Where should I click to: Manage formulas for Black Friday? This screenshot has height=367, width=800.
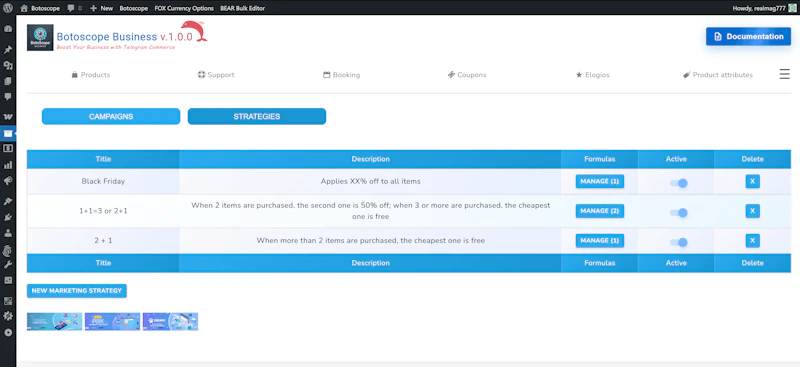click(599, 181)
